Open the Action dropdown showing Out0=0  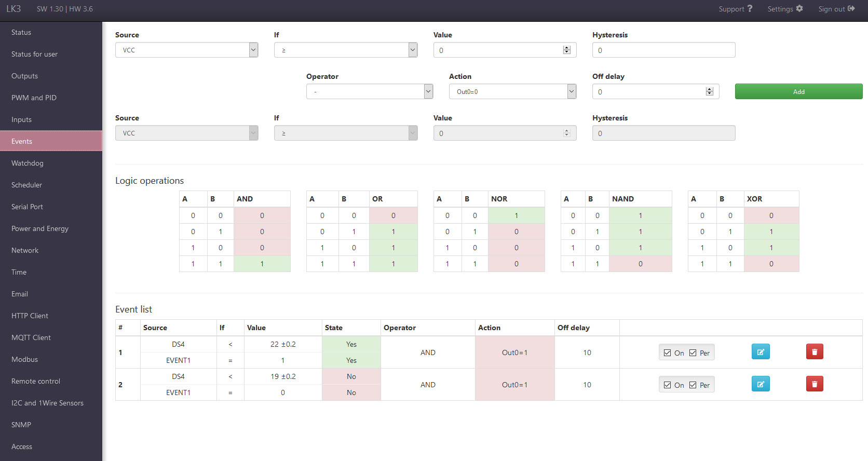512,92
